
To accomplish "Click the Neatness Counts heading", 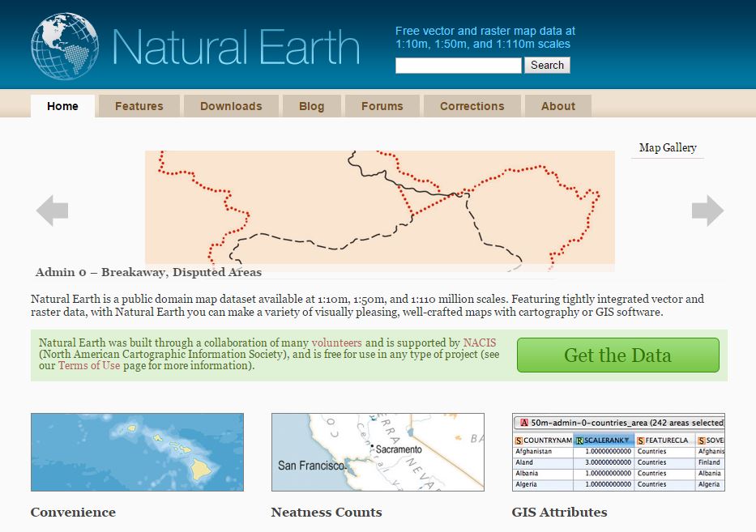I will 327,513.
